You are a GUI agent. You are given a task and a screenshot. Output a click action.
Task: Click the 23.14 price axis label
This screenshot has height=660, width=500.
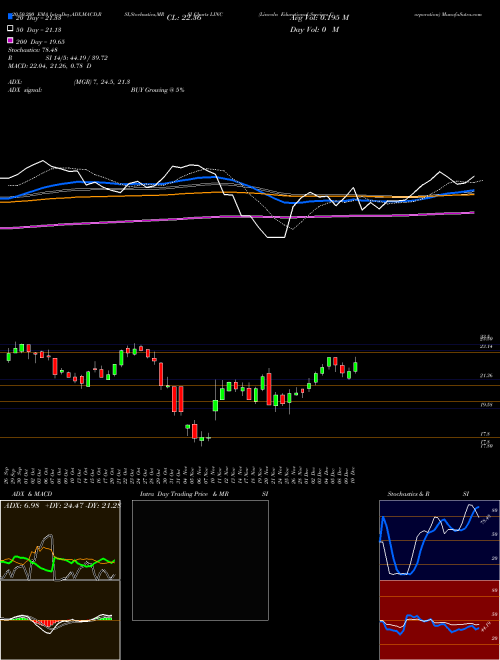point(486,346)
